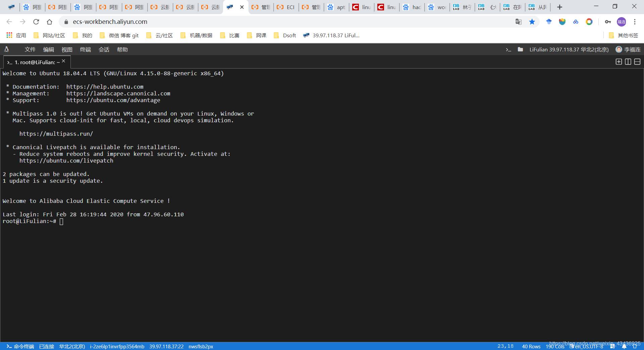Viewport: 644px width, 350px height.
Task: Open the 帮助 menu
Action: 122,49
